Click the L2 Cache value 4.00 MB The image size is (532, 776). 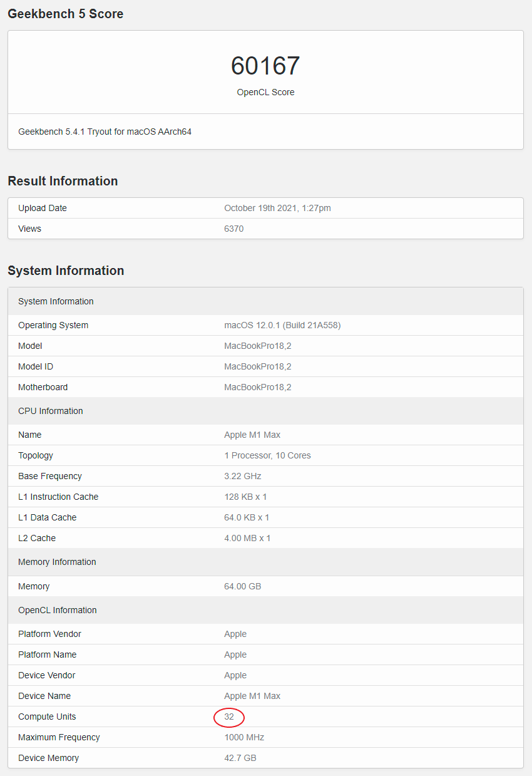coord(247,538)
